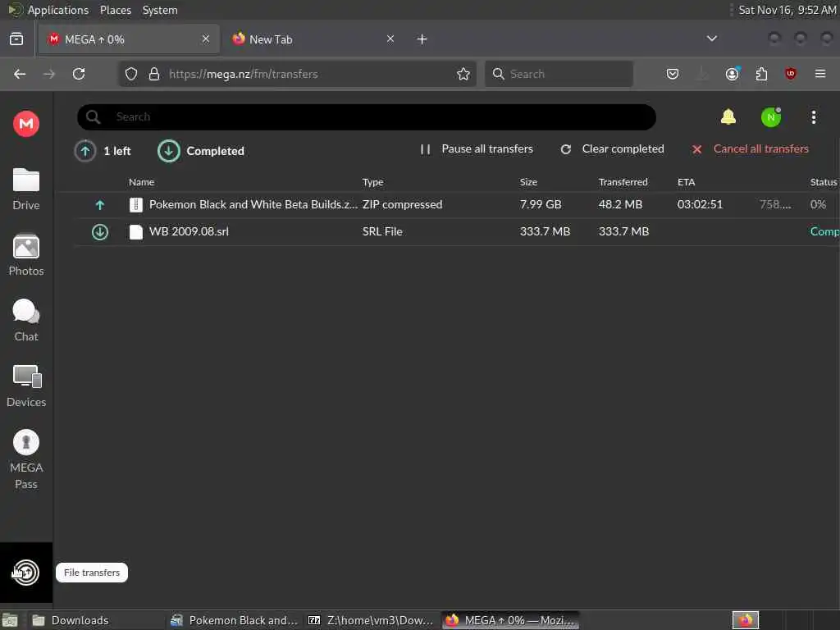Image resolution: width=840 pixels, height=630 pixels.
Task: Click the ETA column header
Action: pos(687,182)
